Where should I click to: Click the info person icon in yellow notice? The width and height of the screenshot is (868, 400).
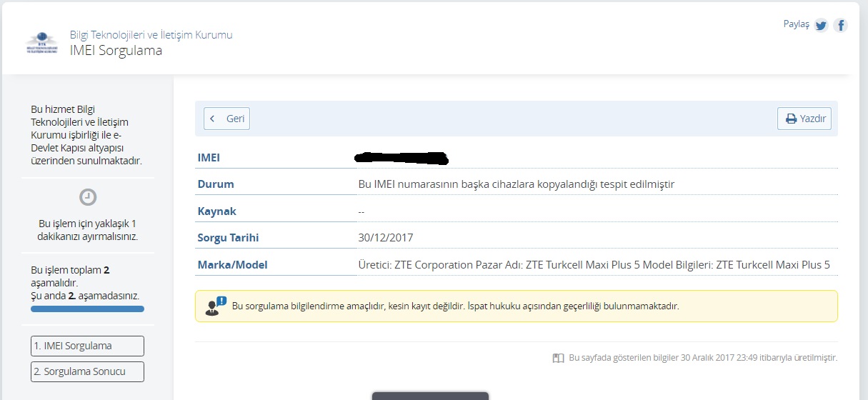[216, 306]
